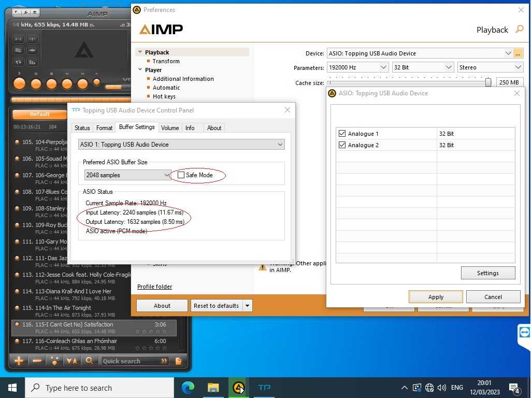Switch to the Info tab
Viewport: 532px width, 398px height.
pos(190,128)
